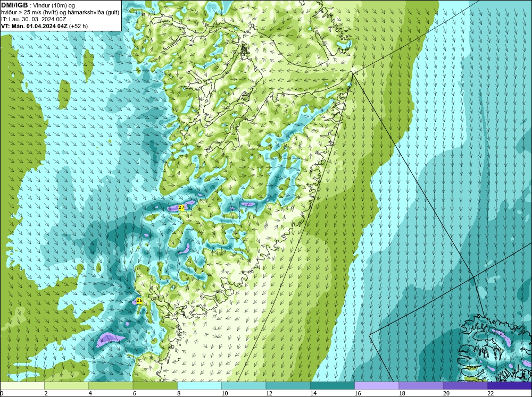Click the yellow gust label reading 26
Viewport: 532px width, 397px height.
pos(139,300)
